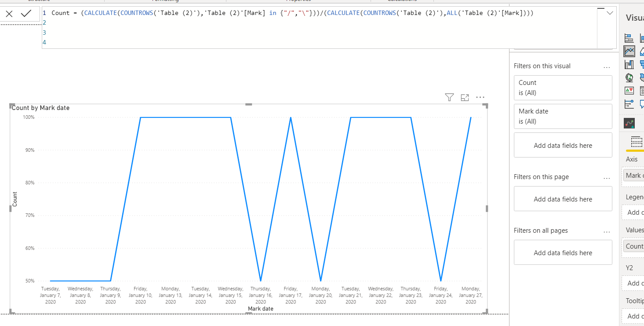Select the line chart visualization
This screenshot has height=326, width=644.
629,51
